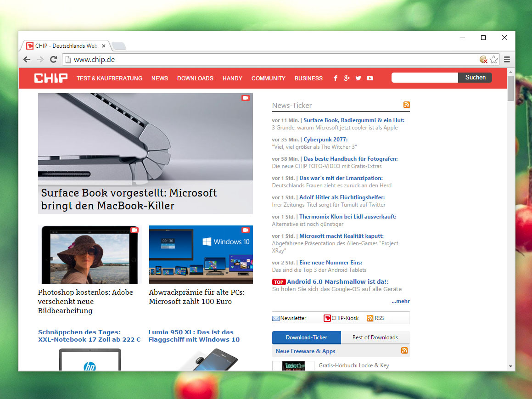The height and width of the screenshot is (399, 532).
Task: Open Eine neue Nummer Eins link
Action: tap(330, 263)
